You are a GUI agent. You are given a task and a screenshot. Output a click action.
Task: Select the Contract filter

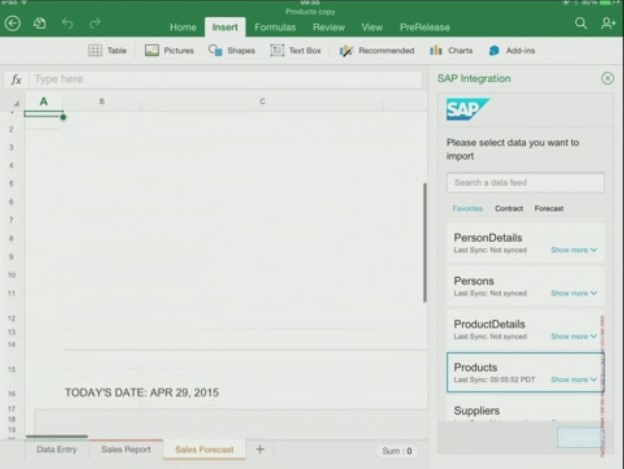pos(509,208)
